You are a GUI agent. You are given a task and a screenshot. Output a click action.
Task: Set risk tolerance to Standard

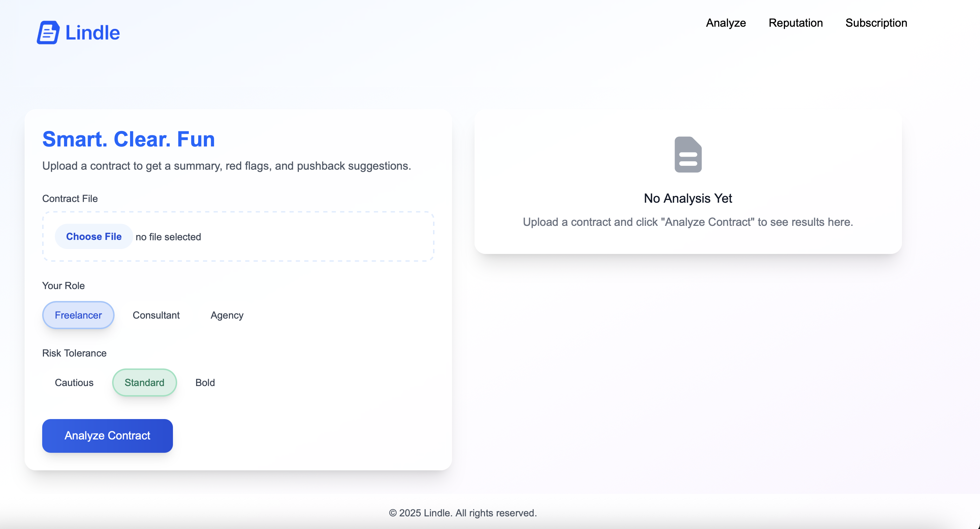tap(144, 382)
